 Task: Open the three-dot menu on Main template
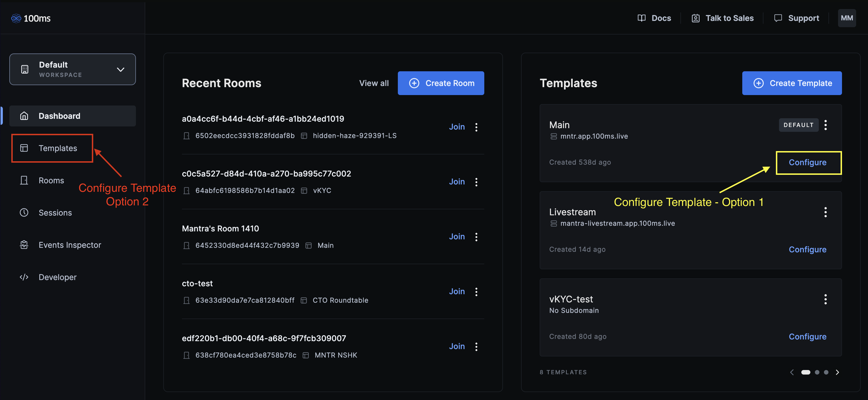click(826, 125)
